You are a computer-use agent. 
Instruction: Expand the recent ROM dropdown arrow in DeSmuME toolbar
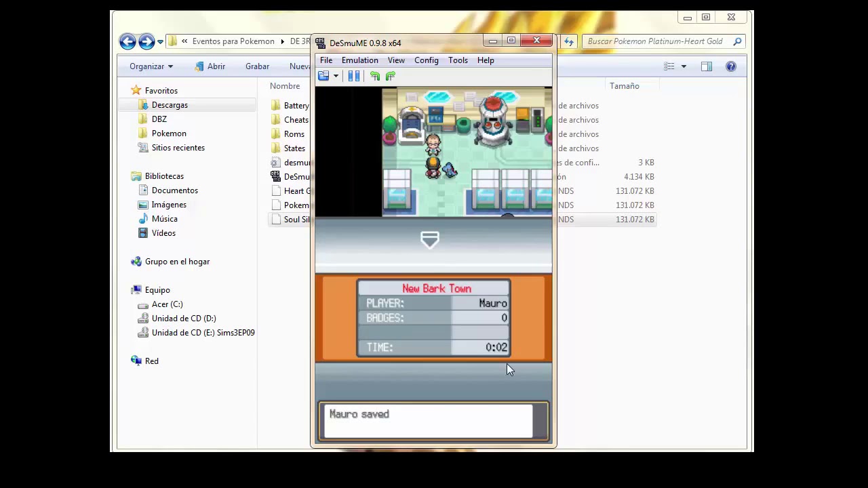tap(336, 77)
